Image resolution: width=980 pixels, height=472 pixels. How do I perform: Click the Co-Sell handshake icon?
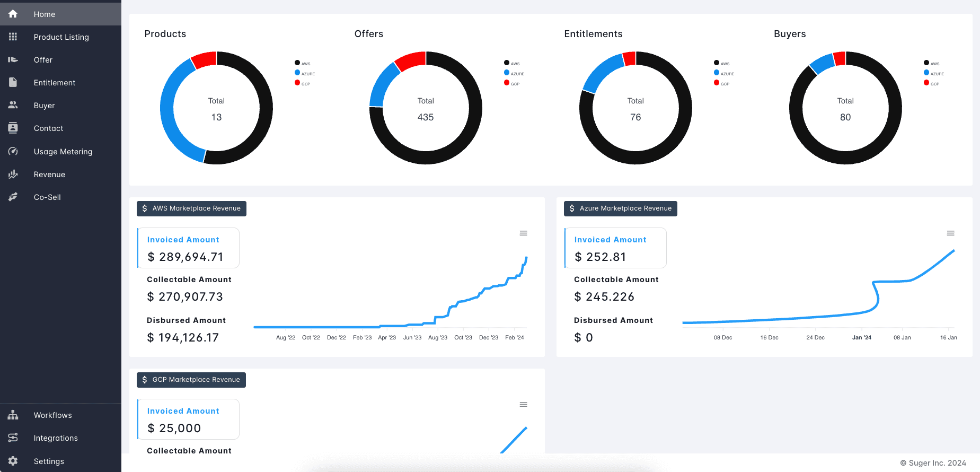[x=13, y=197]
